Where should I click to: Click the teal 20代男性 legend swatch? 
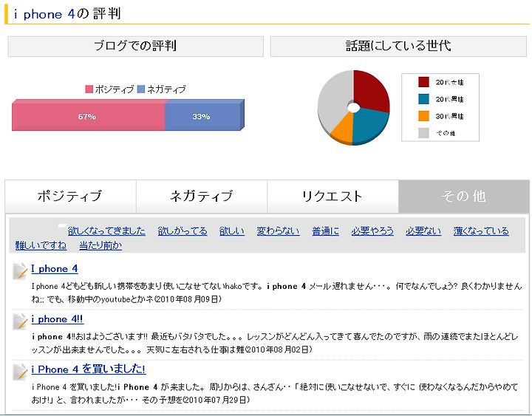[x=423, y=99]
